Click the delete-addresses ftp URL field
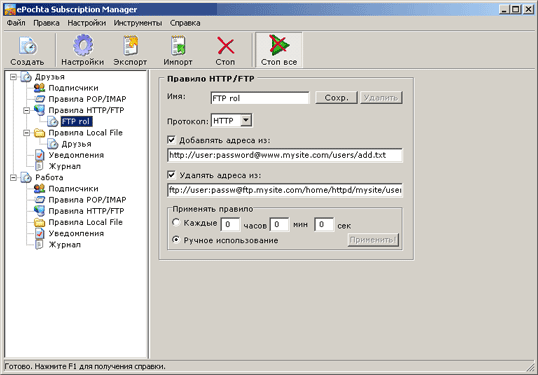 pyautogui.click(x=285, y=190)
